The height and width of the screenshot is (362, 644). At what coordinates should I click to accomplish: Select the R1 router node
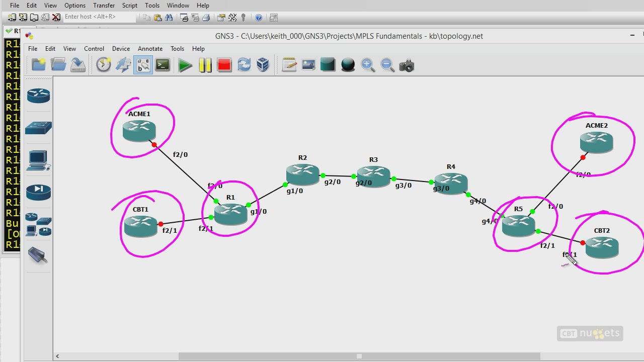click(230, 215)
